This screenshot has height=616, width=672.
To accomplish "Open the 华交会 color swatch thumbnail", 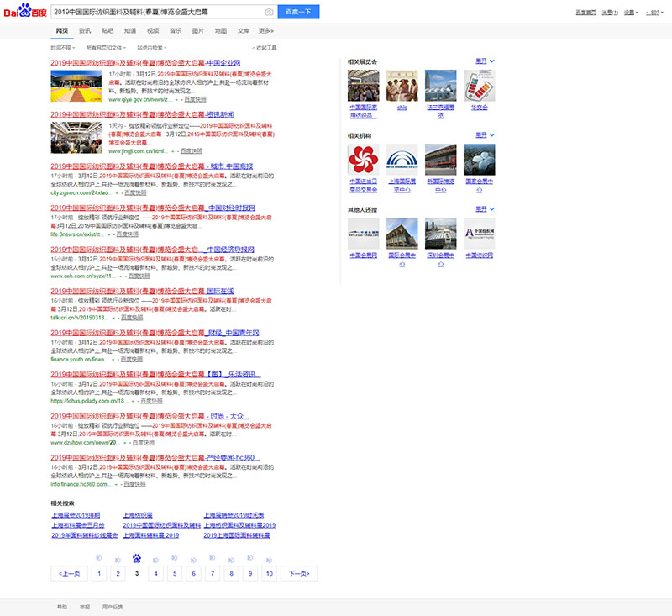I will tap(479, 86).
